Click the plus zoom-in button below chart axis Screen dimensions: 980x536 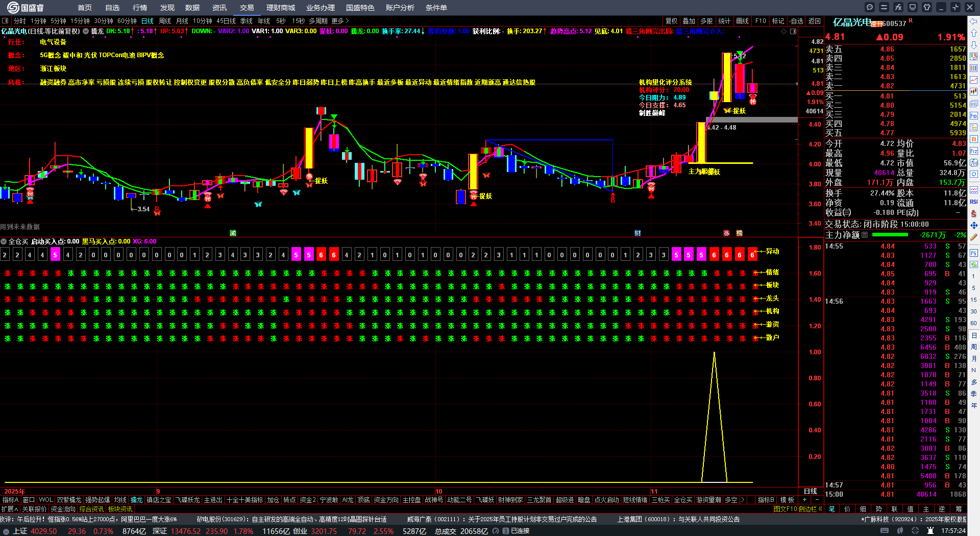(x=805, y=500)
